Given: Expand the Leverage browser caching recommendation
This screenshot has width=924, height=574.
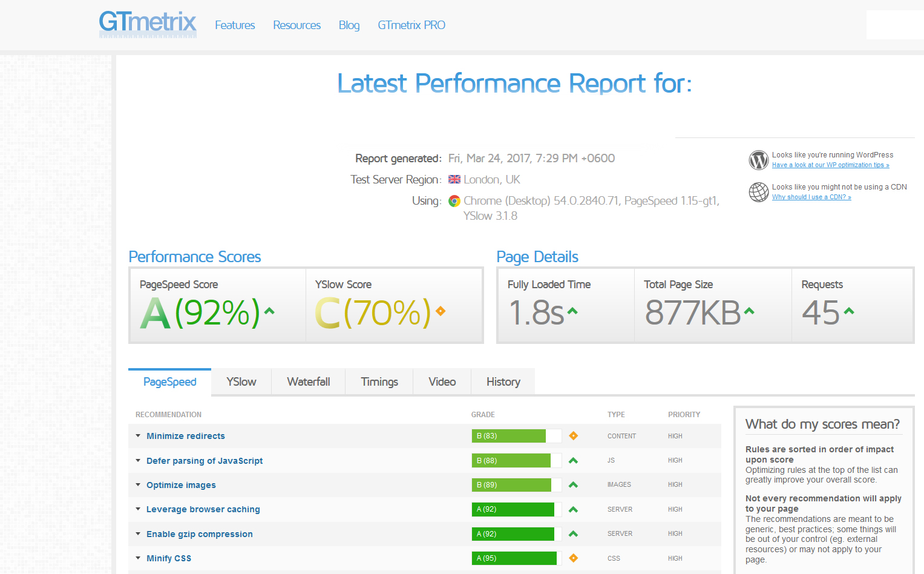Looking at the screenshot, I should 203,509.
